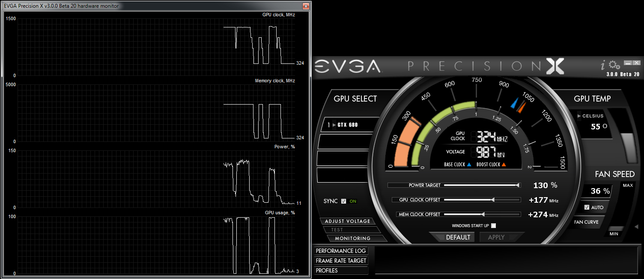Click the Mem Clock Offset slider handle
The image size is (644, 279).
[x=483, y=214]
